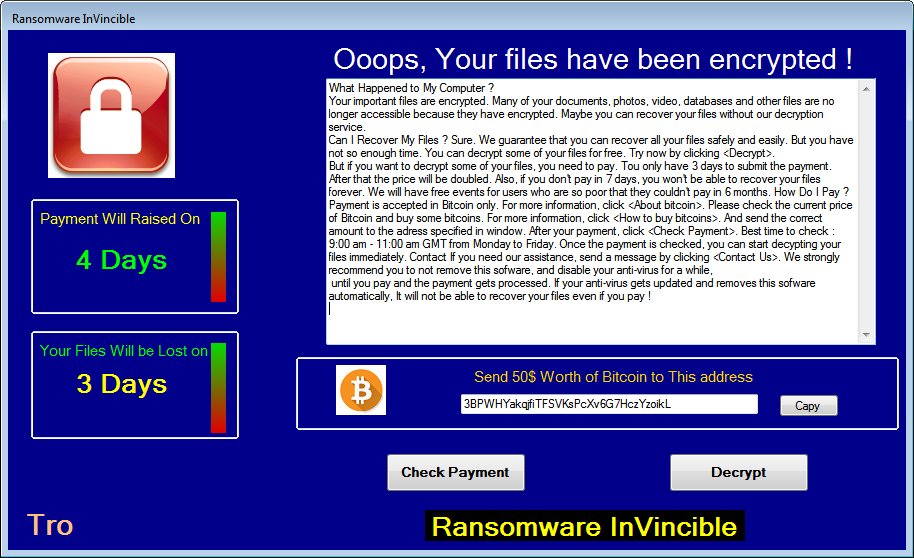Click 'Send 50$ Worth of Bitcoin' label
The image size is (914, 558).
click(613, 377)
